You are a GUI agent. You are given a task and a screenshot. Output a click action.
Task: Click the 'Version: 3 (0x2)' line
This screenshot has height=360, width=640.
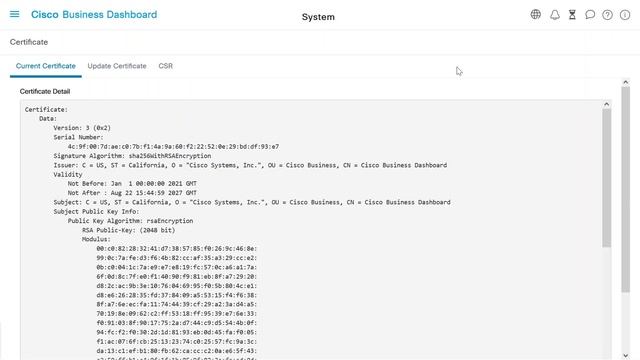tap(82, 128)
